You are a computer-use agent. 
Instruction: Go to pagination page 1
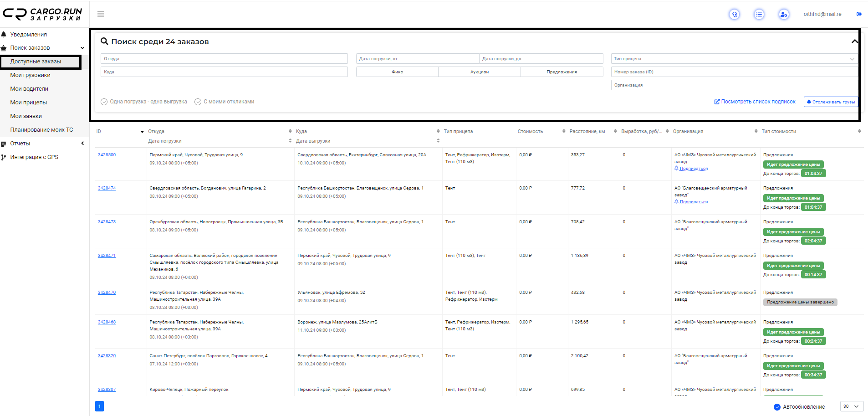point(99,406)
